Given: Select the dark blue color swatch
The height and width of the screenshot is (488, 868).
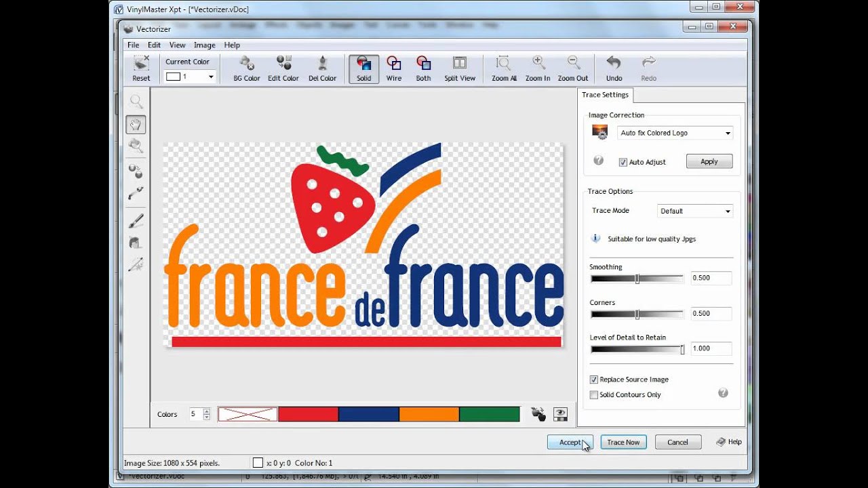Looking at the screenshot, I should [369, 414].
